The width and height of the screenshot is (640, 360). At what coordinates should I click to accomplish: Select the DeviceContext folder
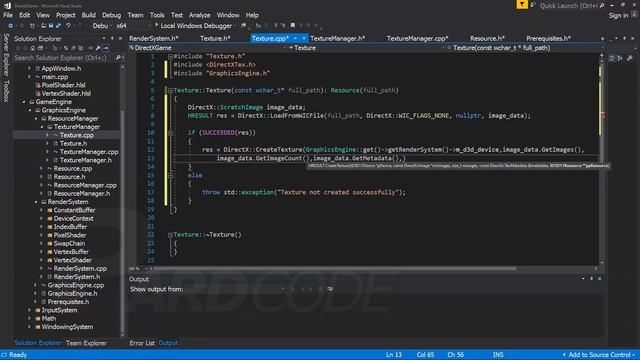click(x=73, y=219)
